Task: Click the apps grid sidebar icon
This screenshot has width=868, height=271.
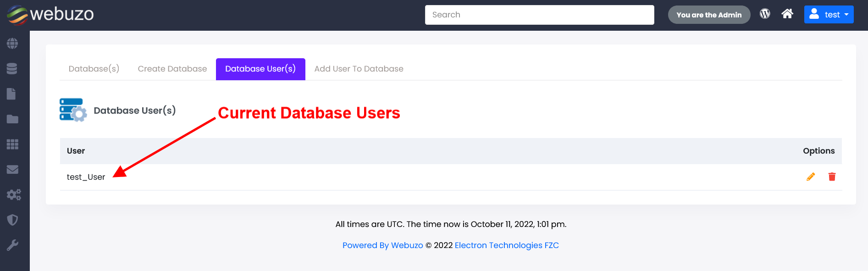Action: tap(12, 144)
